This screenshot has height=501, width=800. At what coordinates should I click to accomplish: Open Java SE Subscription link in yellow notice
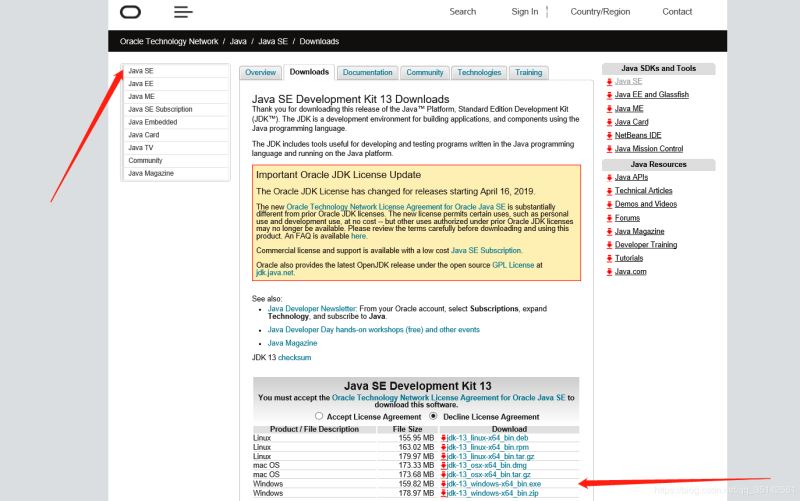pyautogui.click(x=486, y=250)
